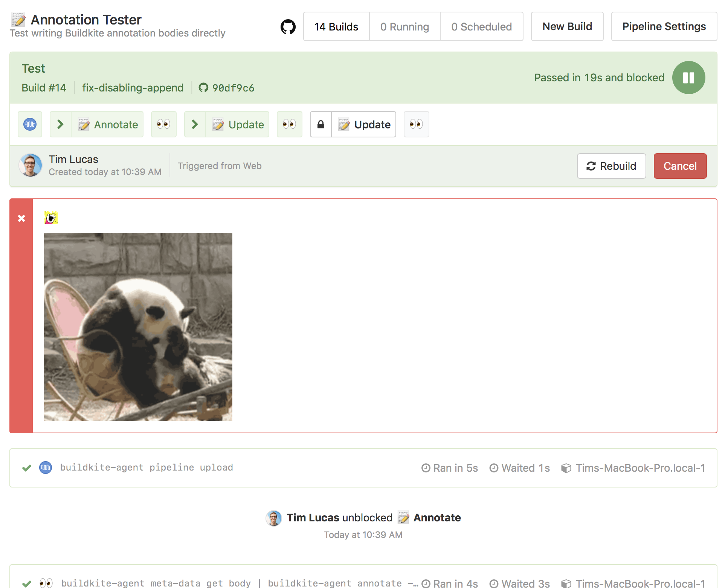Expand the green Update step chevron
The width and height of the screenshot is (728, 588).
195,124
